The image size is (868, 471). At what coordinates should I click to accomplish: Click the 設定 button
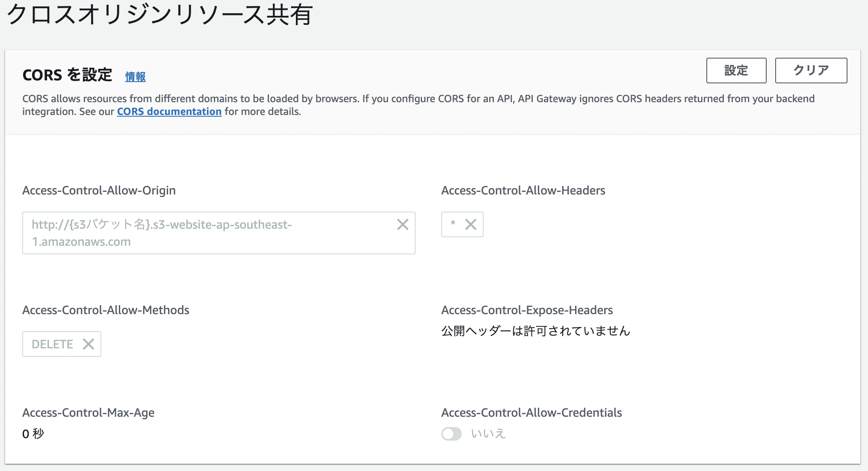pos(736,71)
